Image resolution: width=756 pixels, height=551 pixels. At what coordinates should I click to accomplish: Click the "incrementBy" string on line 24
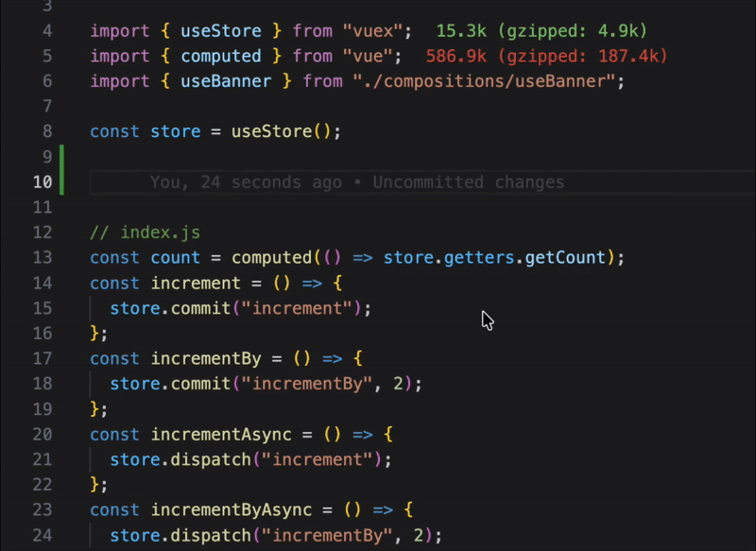point(327,536)
